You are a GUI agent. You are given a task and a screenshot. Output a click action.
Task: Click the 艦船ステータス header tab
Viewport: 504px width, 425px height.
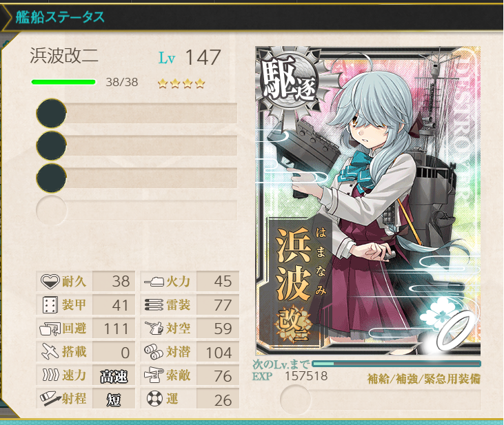coord(60,17)
